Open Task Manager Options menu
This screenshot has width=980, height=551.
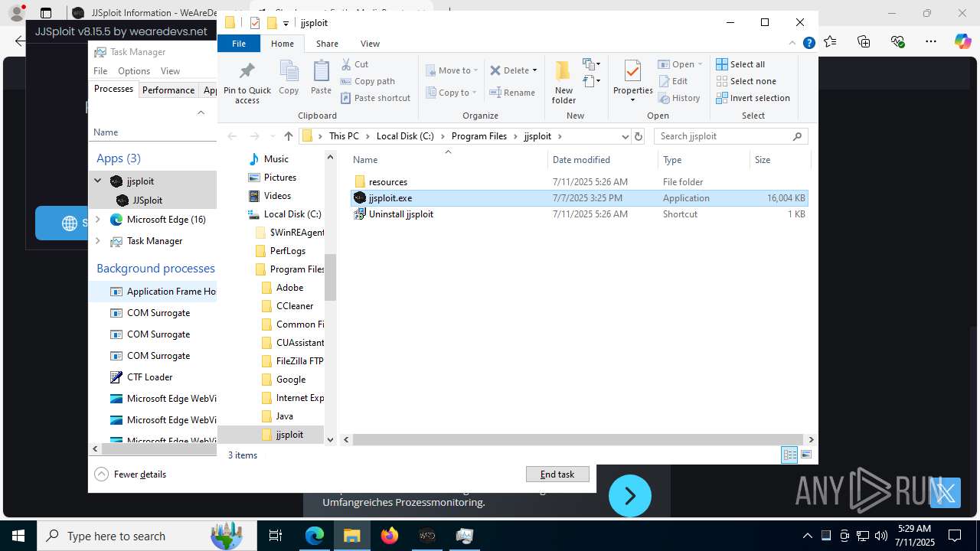[x=134, y=70]
